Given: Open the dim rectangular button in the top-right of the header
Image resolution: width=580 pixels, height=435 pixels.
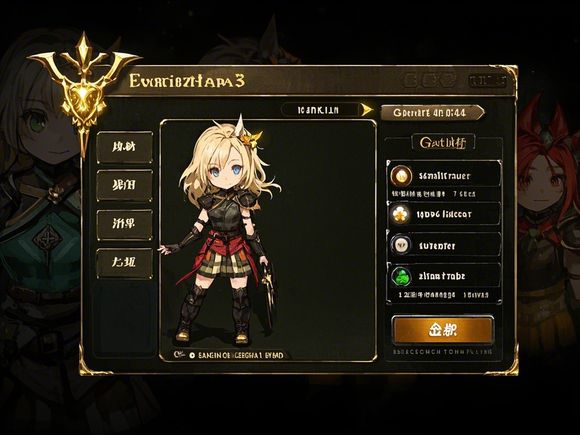Looking at the screenshot, I should [x=487, y=81].
